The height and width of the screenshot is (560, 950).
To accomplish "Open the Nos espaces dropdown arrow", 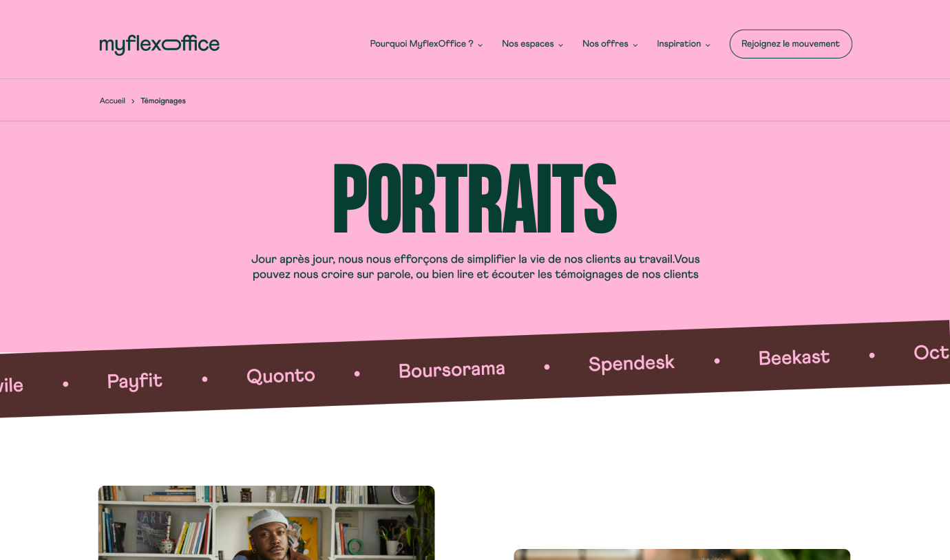I will 560,45.
